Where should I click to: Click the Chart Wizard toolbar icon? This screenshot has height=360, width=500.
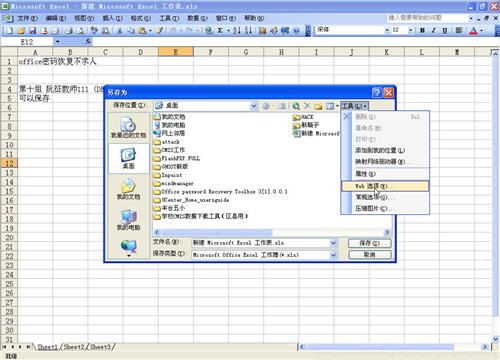(x=263, y=30)
